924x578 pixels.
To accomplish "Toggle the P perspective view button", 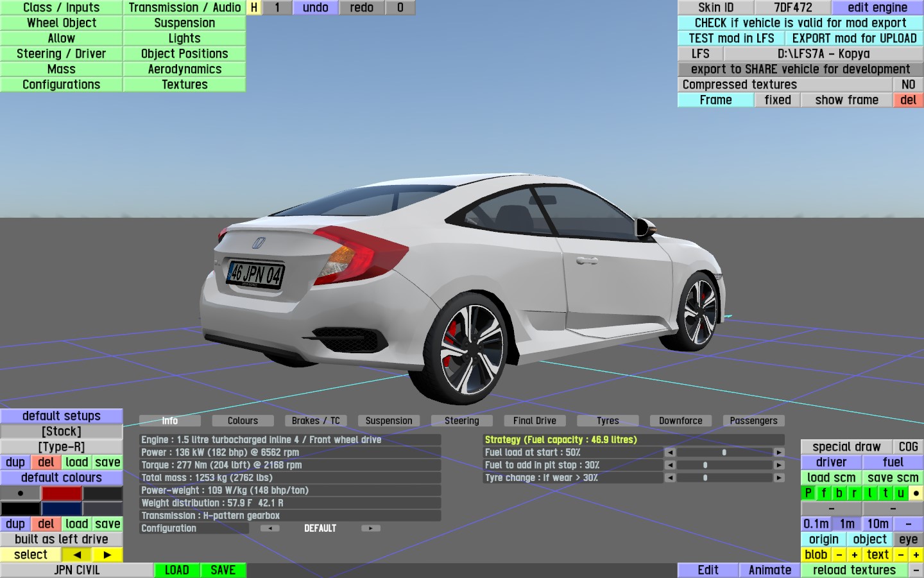I will coord(809,493).
